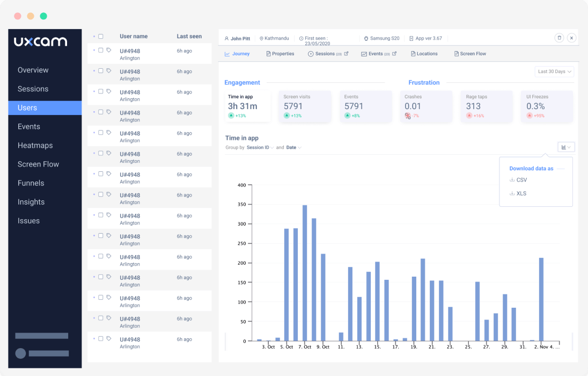This screenshot has height=376, width=588.
Task: Click the tallest bar on 7 Oct
Action: point(305,269)
